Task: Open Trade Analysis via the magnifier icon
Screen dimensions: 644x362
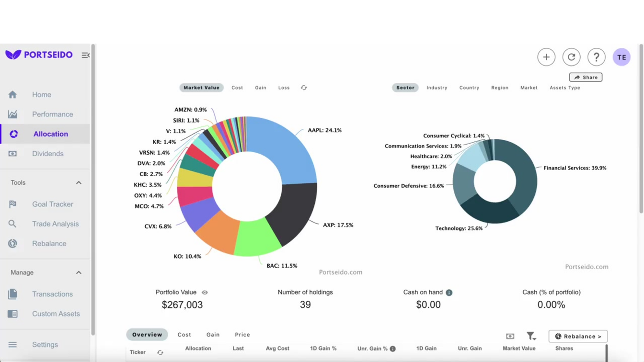Action: [x=13, y=224]
